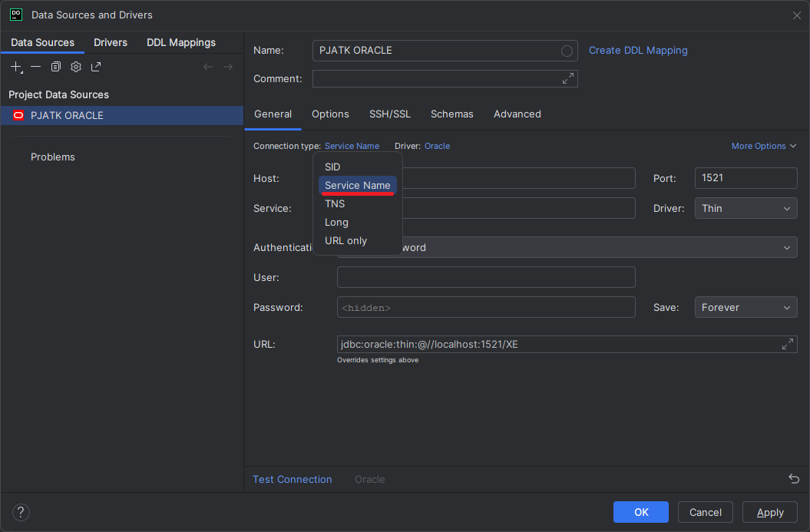Open the Options tab

[330, 114]
